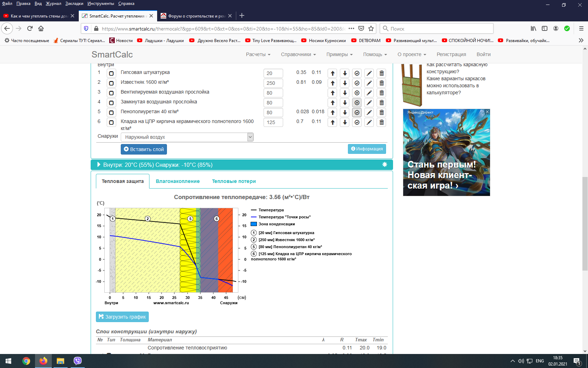Move Известняк layer down with arrow
588x368 pixels.
tap(345, 83)
